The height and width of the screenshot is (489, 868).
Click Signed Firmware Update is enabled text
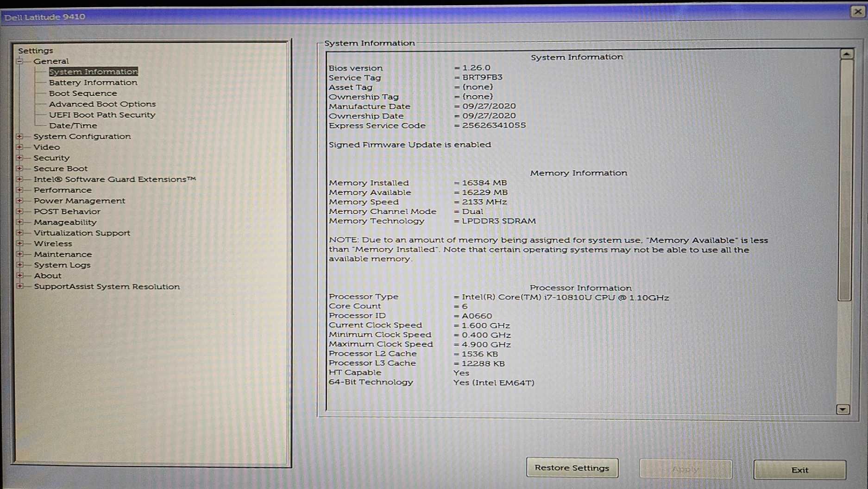click(x=410, y=145)
